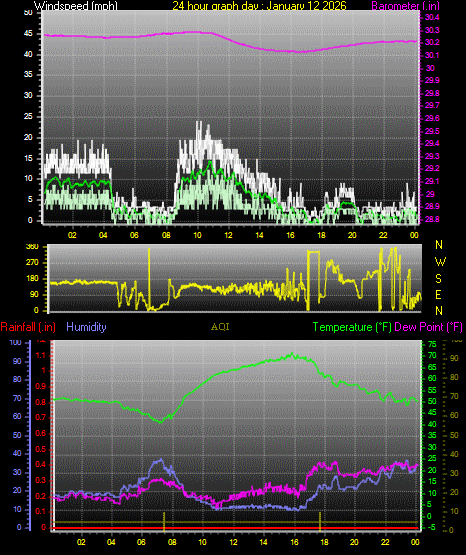Image resolution: width=466 pixels, height=555 pixels.
Task: Click the "29.1" barometer value
Action: [432, 182]
